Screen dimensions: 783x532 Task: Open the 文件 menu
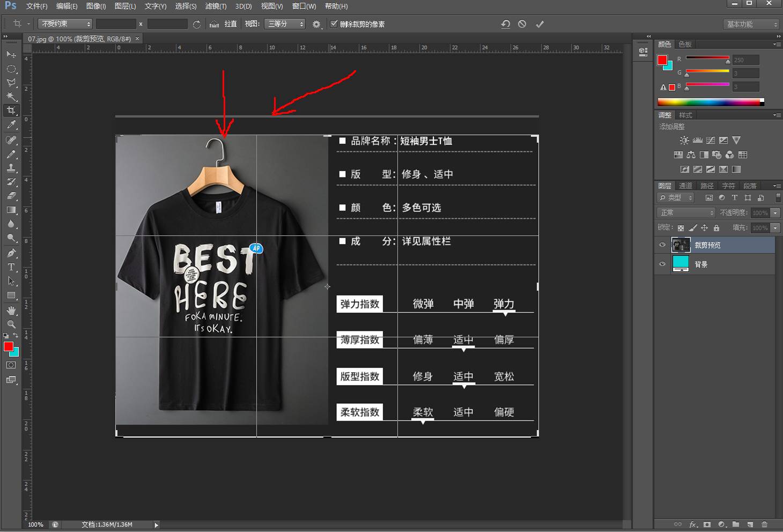[x=36, y=6]
